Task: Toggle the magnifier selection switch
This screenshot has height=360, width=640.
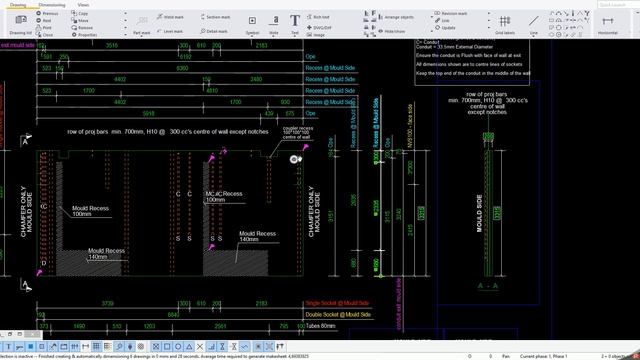Action: coord(119,347)
